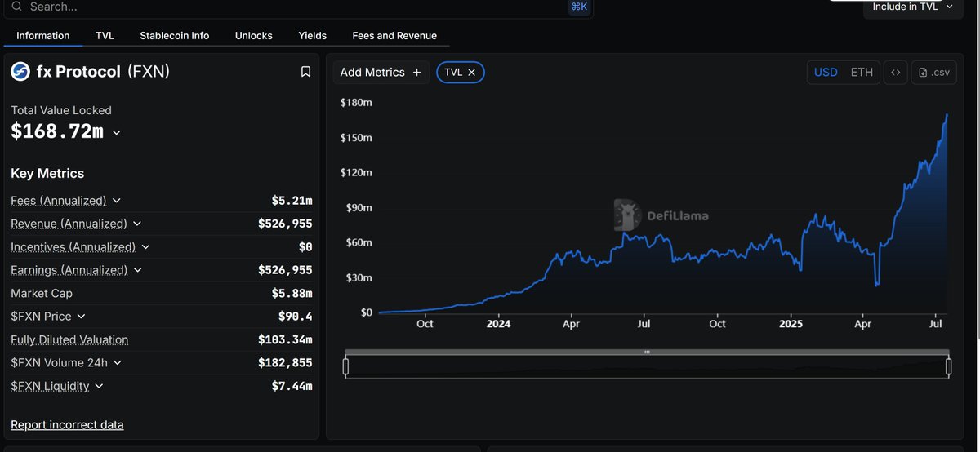This screenshot has width=980, height=452.
Task: Click the fx Protocol logo icon
Action: click(x=20, y=72)
